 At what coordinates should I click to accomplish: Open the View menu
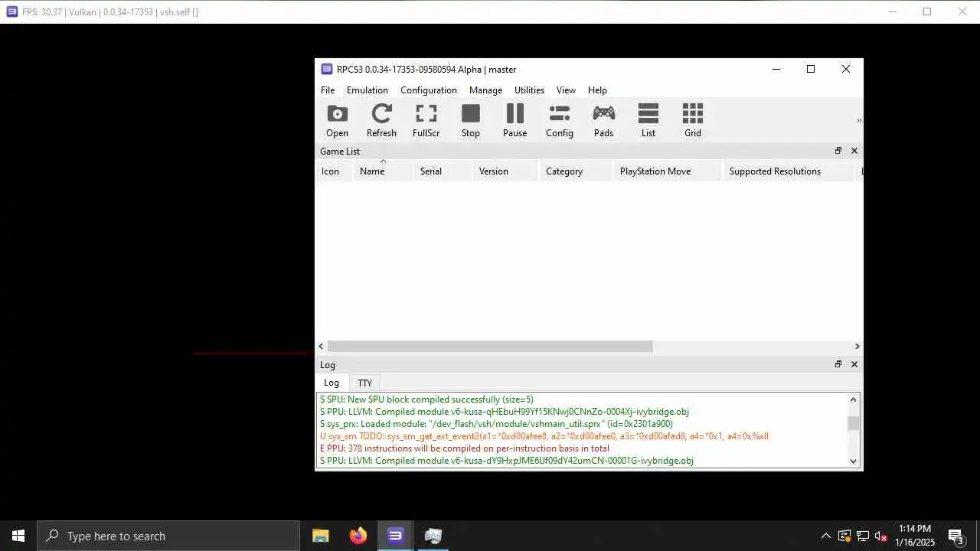(x=566, y=90)
